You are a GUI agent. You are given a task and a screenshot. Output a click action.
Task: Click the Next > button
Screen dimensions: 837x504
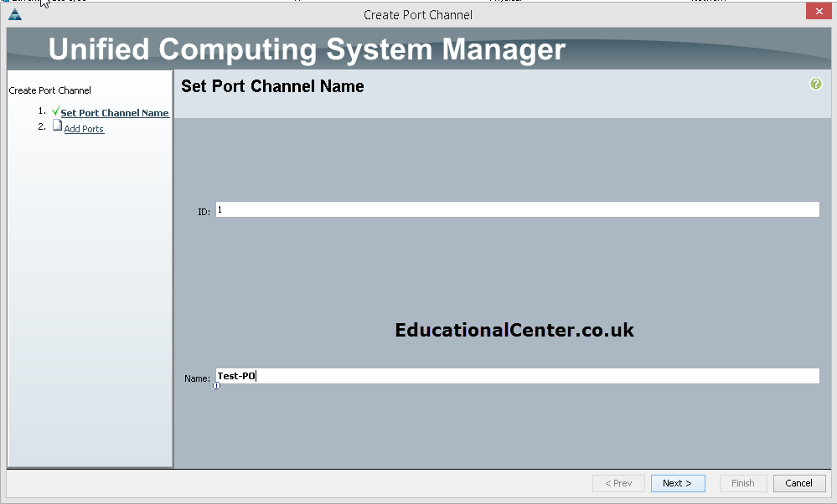(x=678, y=483)
